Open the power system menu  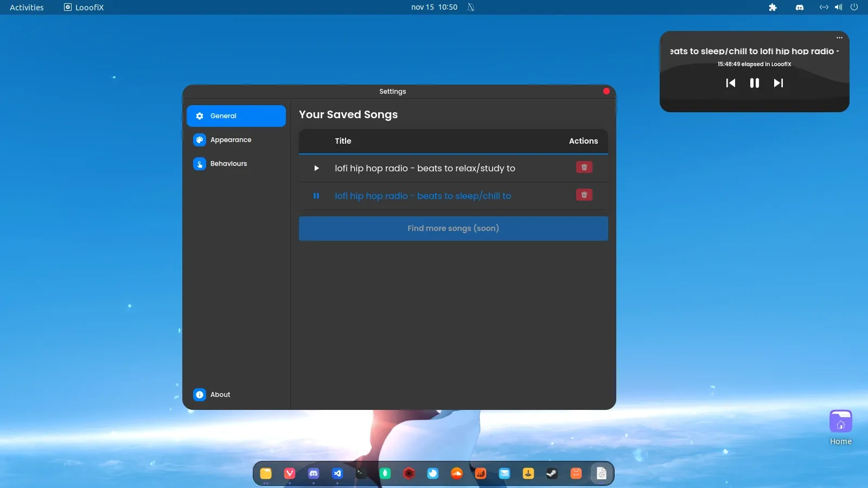[854, 8]
